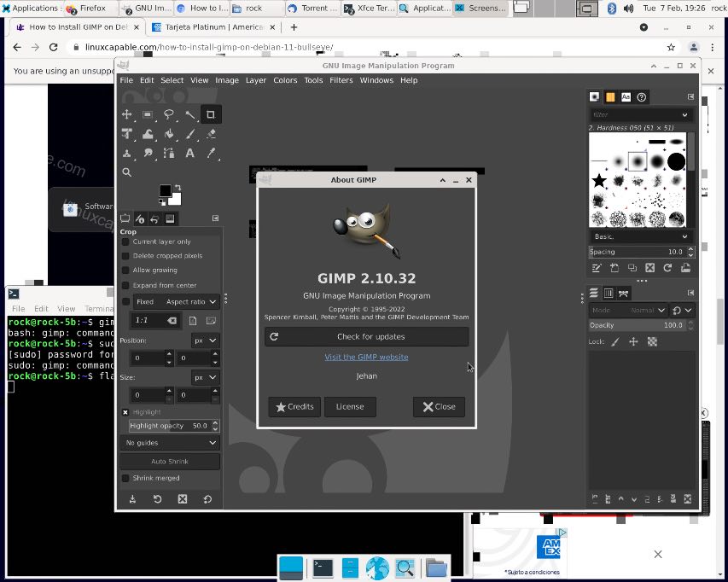This screenshot has height=582, width=728.
Task: Switch to the Undo History tab
Action: point(155,218)
